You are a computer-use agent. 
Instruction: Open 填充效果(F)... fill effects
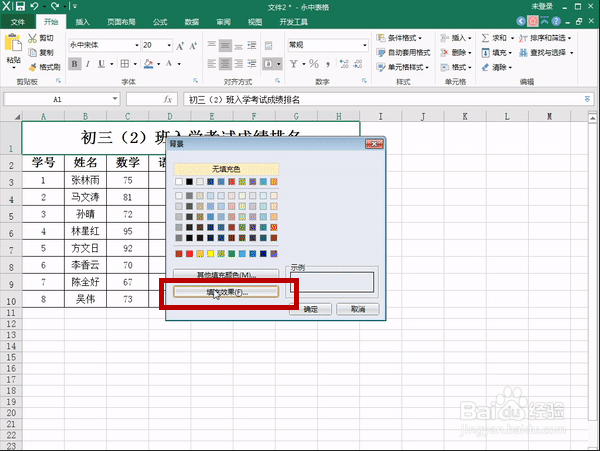click(226, 292)
